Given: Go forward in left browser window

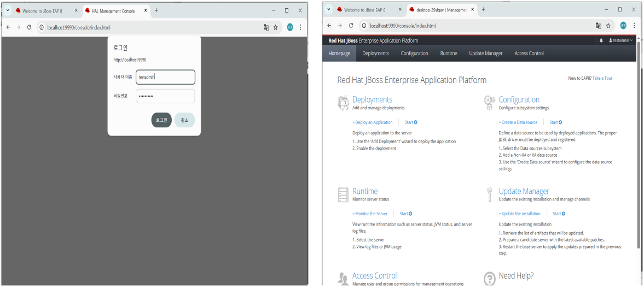Looking at the screenshot, I should [x=18, y=27].
